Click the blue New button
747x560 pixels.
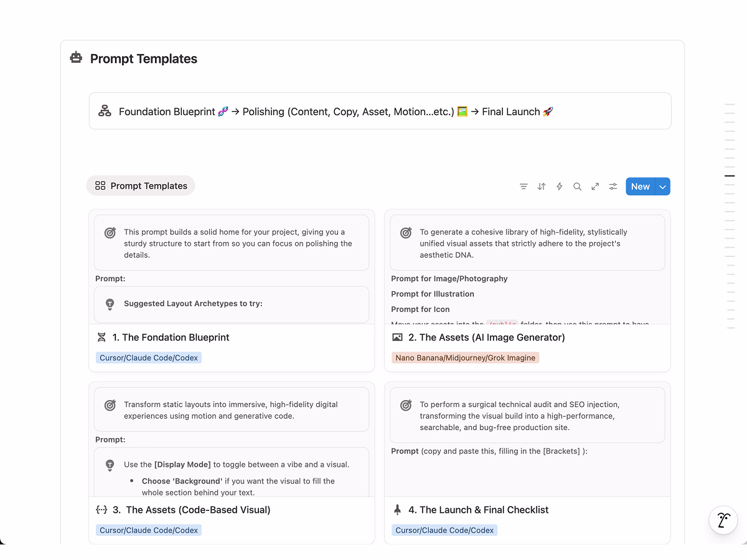pyautogui.click(x=640, y=187)
